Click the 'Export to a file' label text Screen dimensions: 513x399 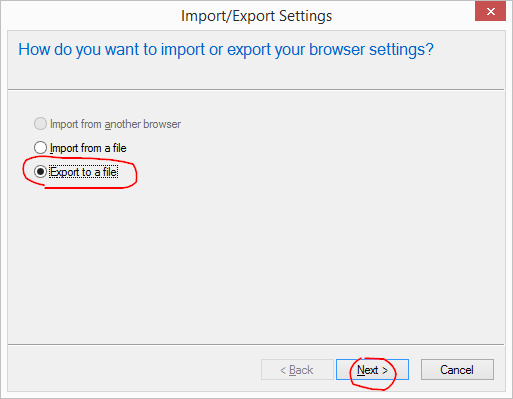(x=83, y=172)
